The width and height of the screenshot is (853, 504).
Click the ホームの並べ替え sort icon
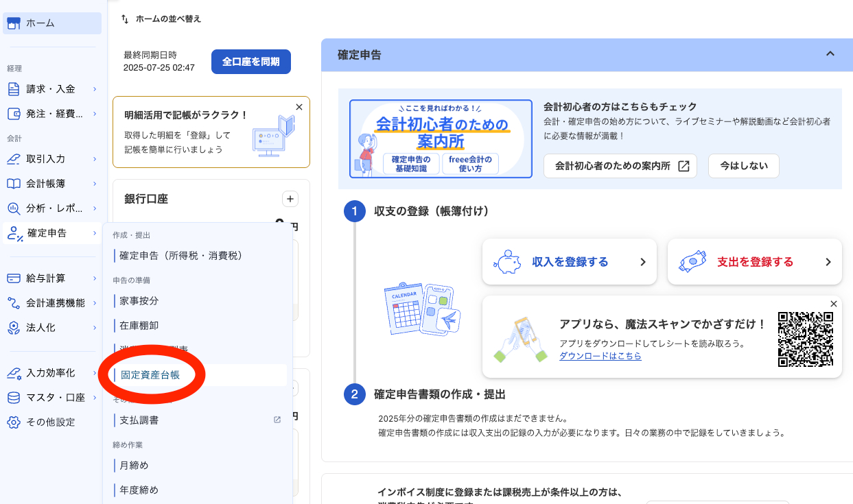(125, 19)
